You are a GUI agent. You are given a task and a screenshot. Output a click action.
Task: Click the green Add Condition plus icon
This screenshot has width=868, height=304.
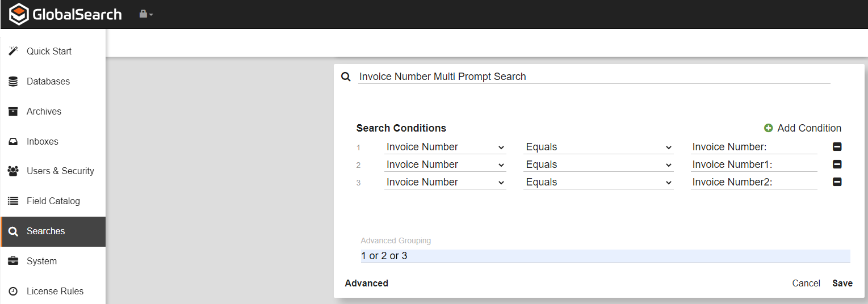click(x=769, y=128)
